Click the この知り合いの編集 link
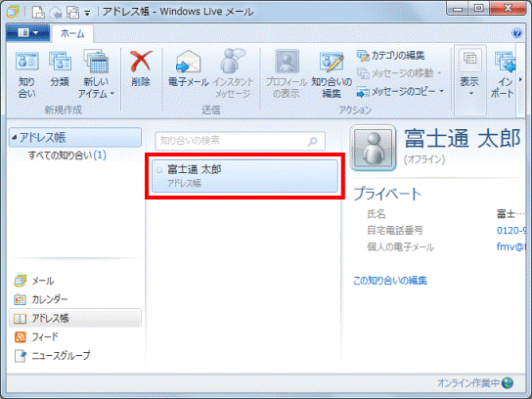The height and width of the screenshot is (399, 532). click(x=390, y=281)
